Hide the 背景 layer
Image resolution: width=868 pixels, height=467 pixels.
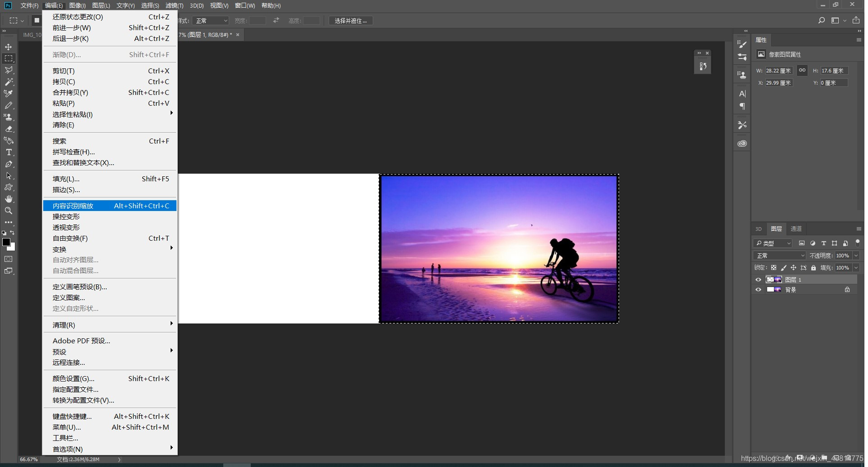[x=759, y=290]
